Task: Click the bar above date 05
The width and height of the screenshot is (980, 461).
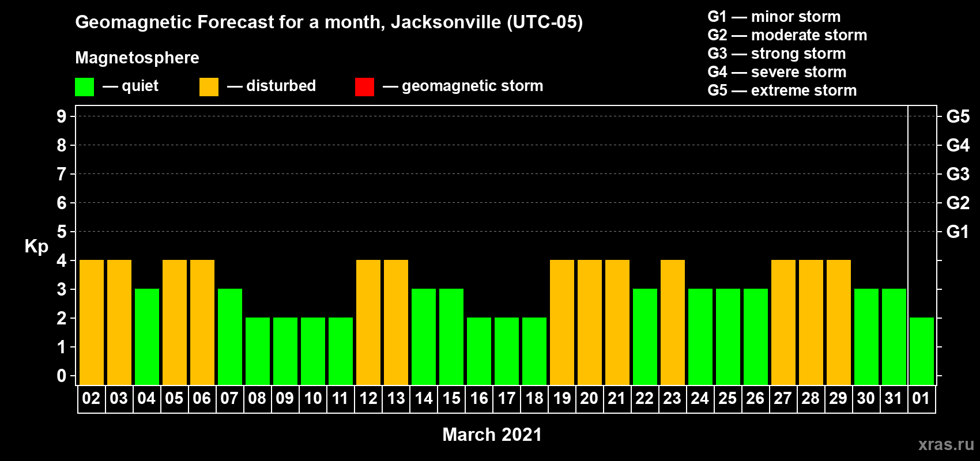Action: pos(175,323)
